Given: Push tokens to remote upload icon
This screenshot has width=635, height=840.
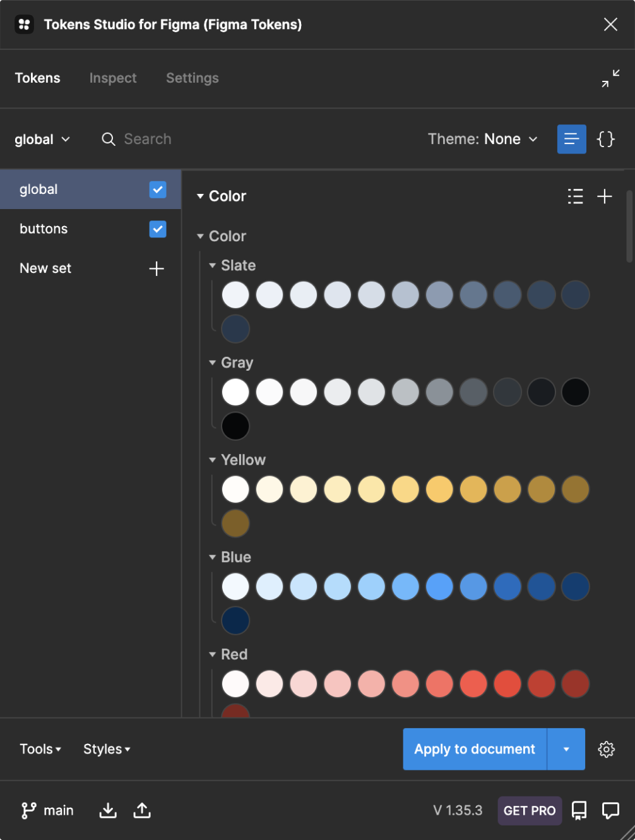Looking at the screenshot, I should (142, 810).
